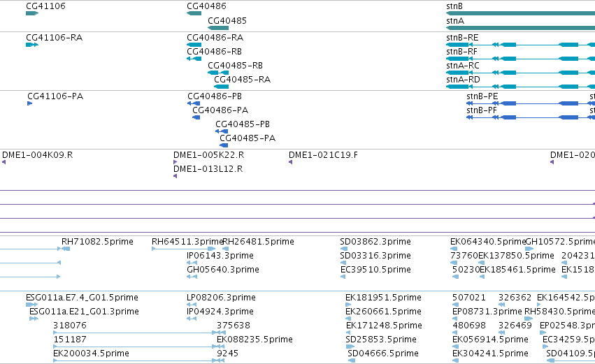The image size is (595, 364).
Task: Select the stnA gene track
Action: coord(521,28)
